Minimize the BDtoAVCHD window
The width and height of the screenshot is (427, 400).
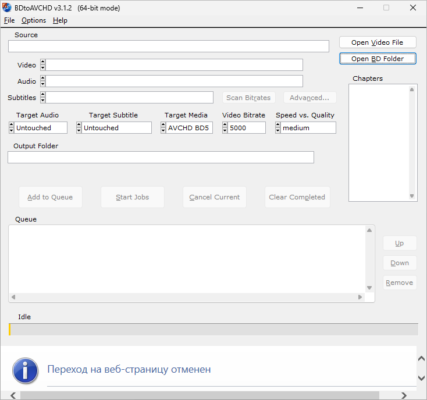coord(360,8)
